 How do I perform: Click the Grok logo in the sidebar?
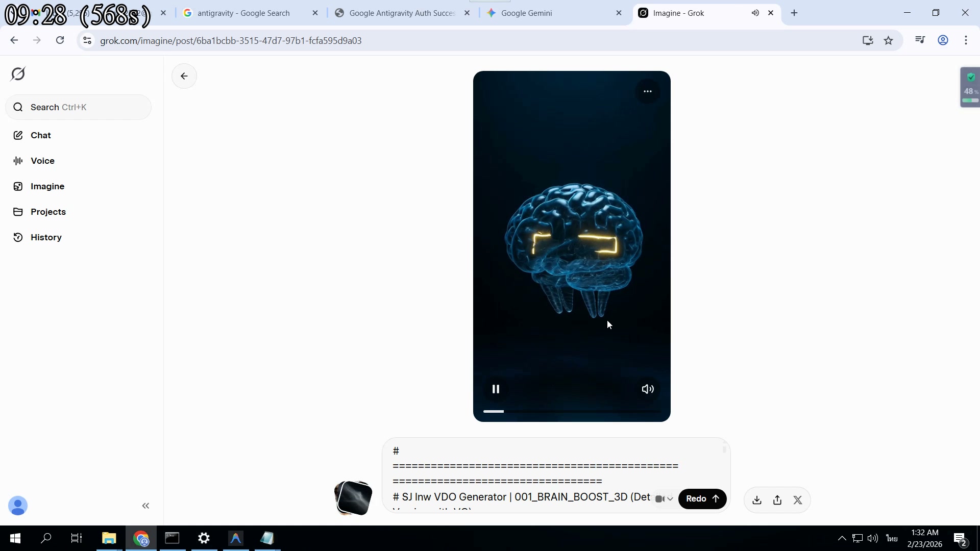point(18,74)
